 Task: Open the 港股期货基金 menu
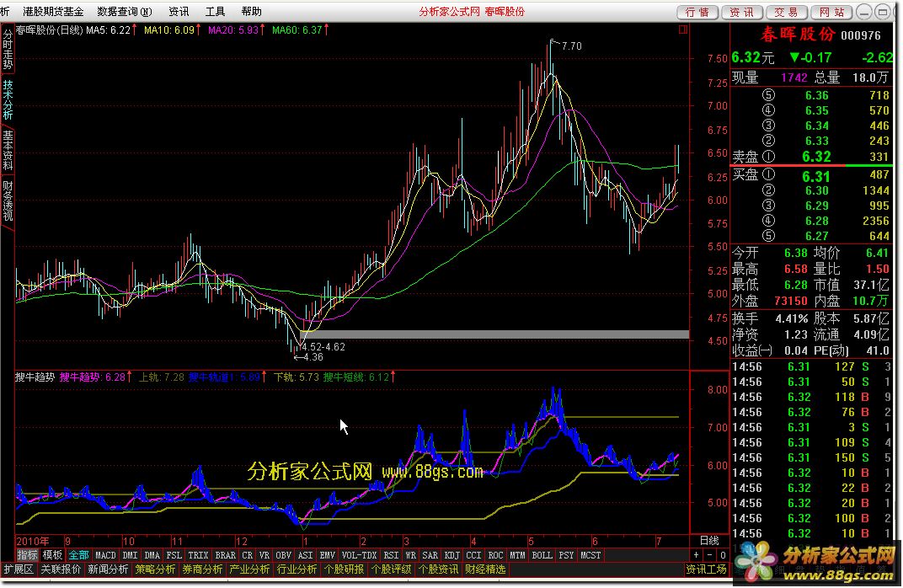click(53, 12)
